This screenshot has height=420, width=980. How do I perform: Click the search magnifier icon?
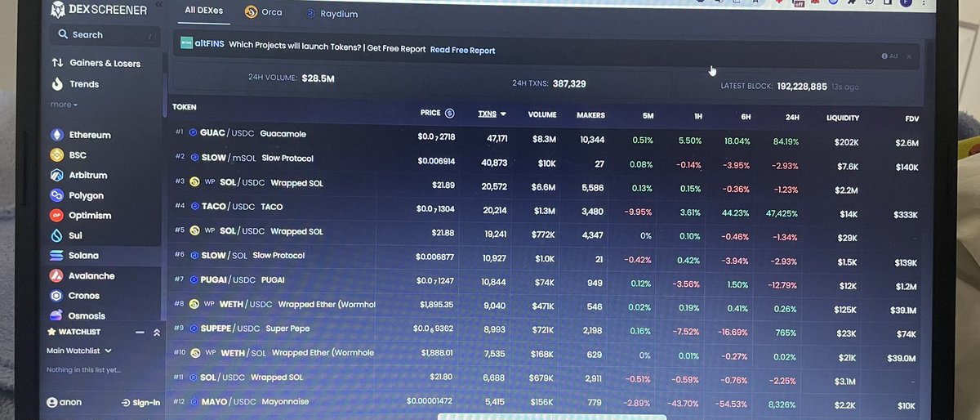pos(63,35)
